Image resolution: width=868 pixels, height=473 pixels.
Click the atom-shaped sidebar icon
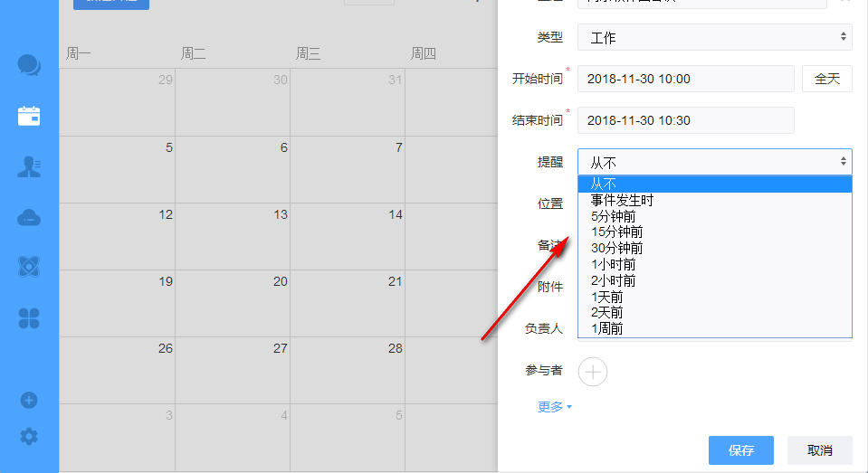29,267
